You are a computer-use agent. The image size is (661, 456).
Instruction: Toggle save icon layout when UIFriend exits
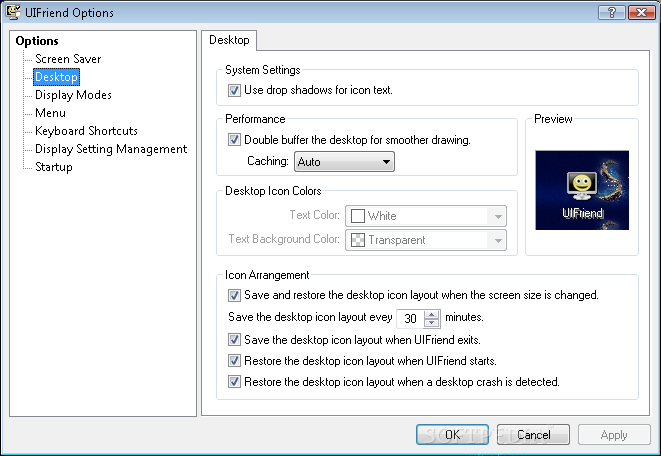(x=235, y=340)
